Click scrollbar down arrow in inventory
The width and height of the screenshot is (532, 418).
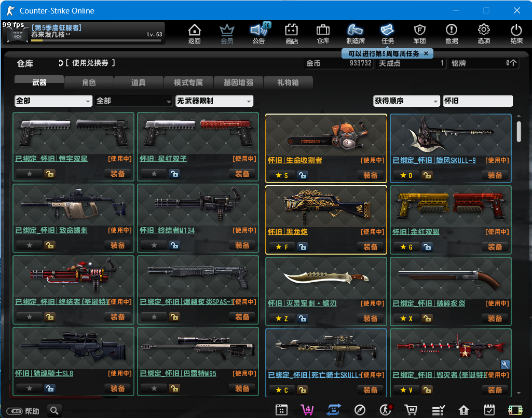(519, 393)
